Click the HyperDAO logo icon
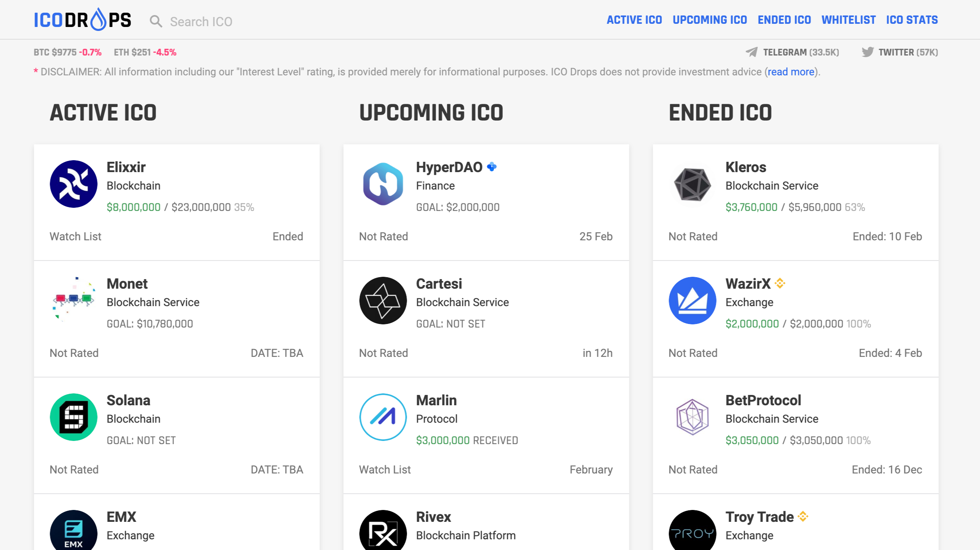Image resolution: width=980 pixels, height=550 pixels. coord(383,184)
